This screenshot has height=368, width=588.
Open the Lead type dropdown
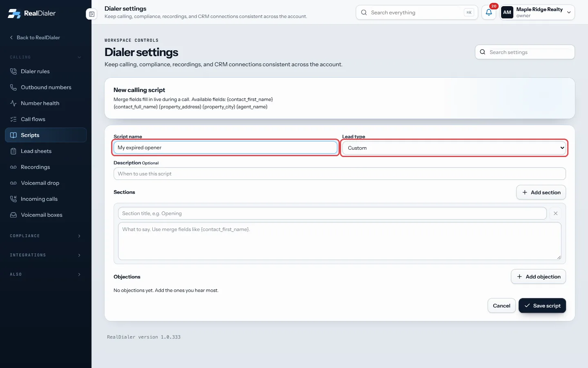pos(454,148)
